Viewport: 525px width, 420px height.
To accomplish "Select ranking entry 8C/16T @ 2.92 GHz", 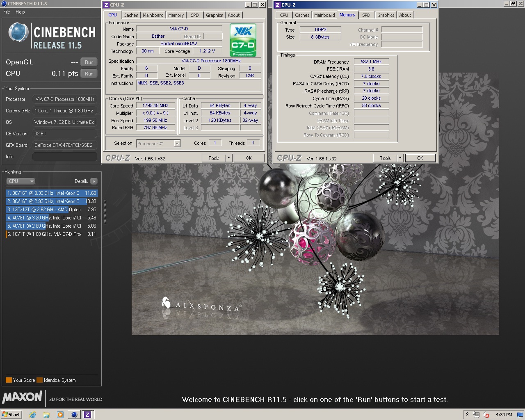I will coord(52,201).
